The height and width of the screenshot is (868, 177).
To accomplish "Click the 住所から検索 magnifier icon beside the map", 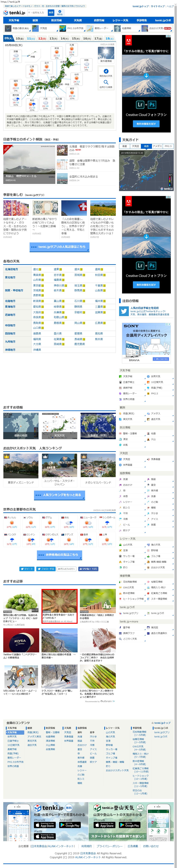I will [x=106, y=82].
